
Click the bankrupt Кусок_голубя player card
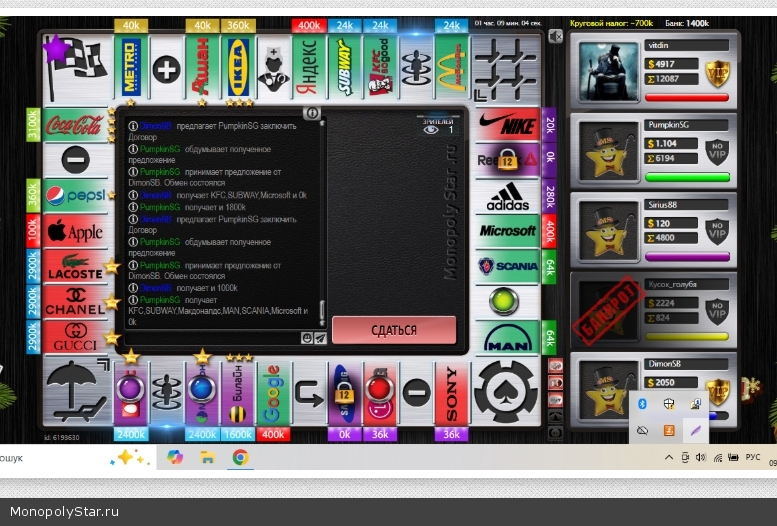pyautogui.click(x=654, y=310)
